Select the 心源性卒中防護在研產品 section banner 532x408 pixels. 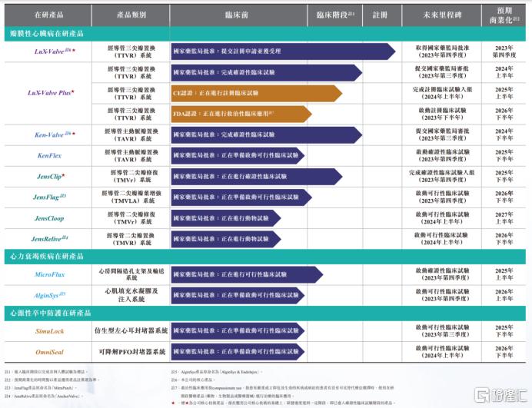tap(265, 313)
